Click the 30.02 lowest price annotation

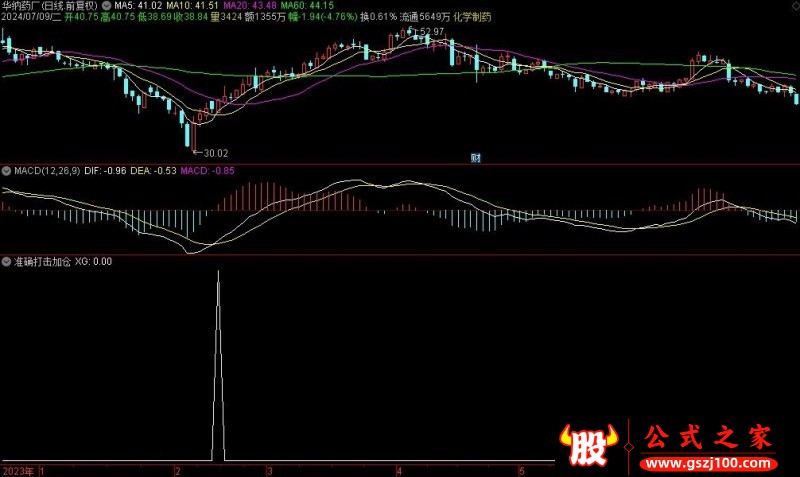point(215,153)
